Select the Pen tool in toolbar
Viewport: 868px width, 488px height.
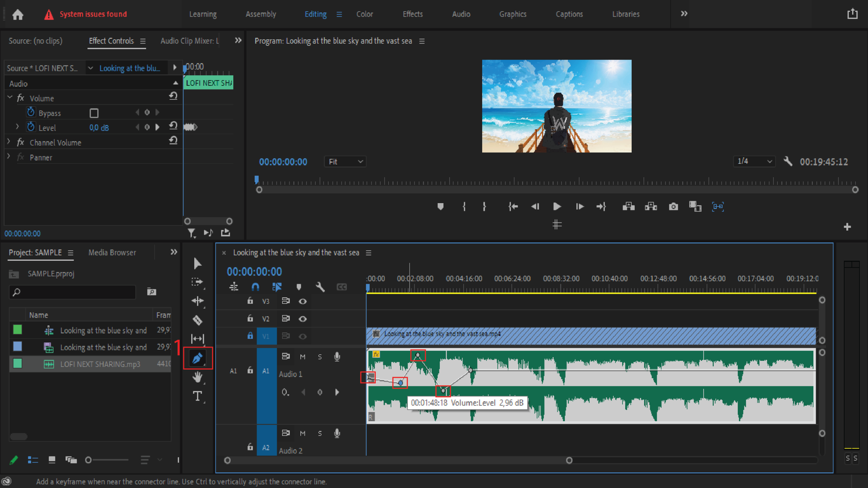click(x=197, y=358)
